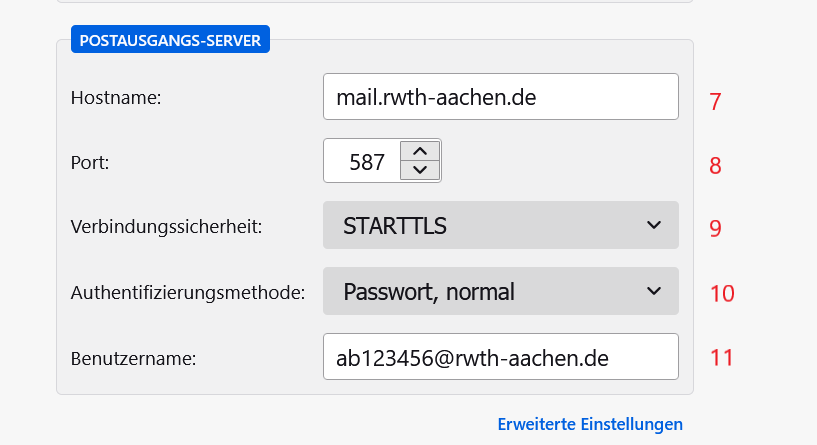Click the POSTAUSGANGS-SERVER section header
This screenshot has width=817, height=445.
coord(170,41)
